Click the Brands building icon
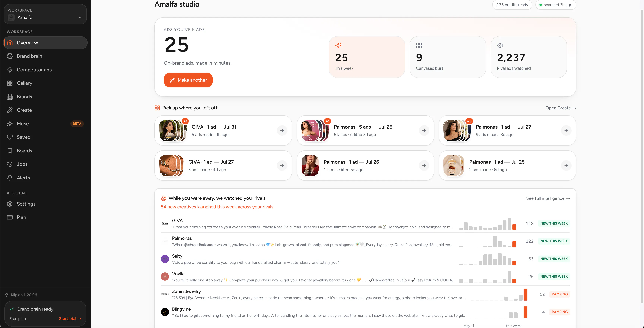The width and height of the screenshot is (644, 328). click(x=10, y=97)
